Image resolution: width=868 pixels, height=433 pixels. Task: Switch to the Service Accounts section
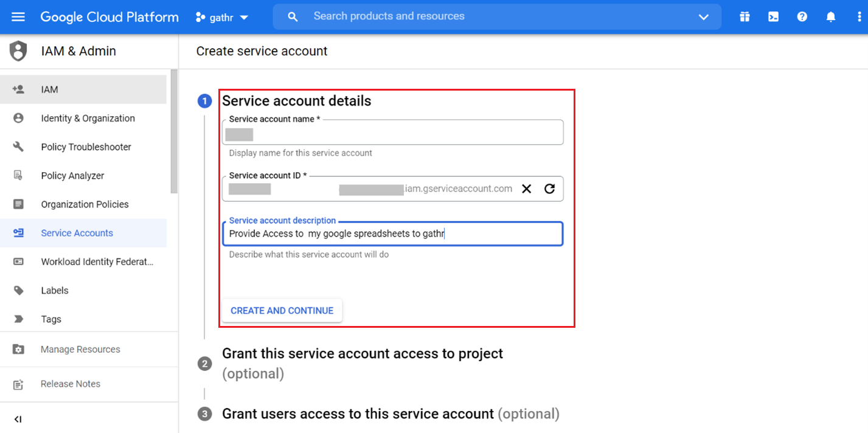tap(76, 233)
